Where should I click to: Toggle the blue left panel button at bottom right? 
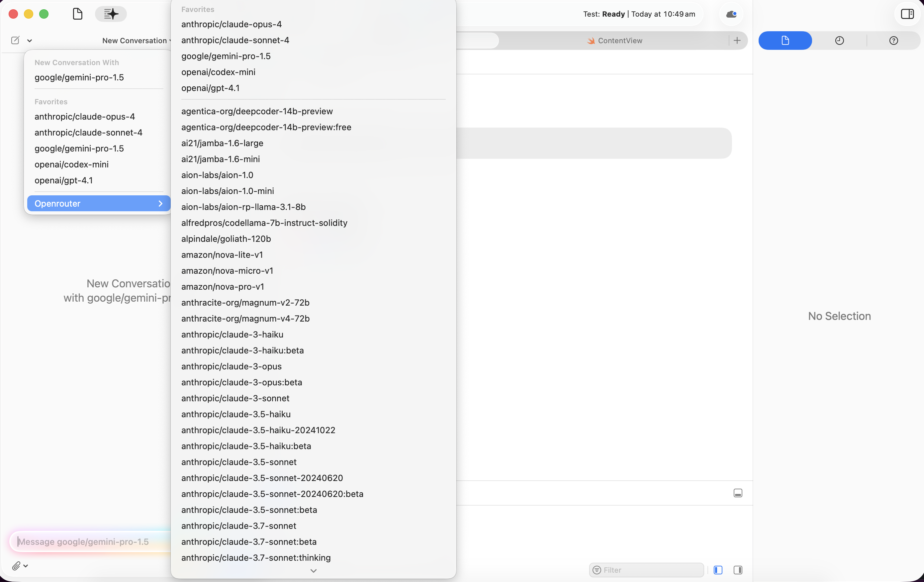point(718,570)
